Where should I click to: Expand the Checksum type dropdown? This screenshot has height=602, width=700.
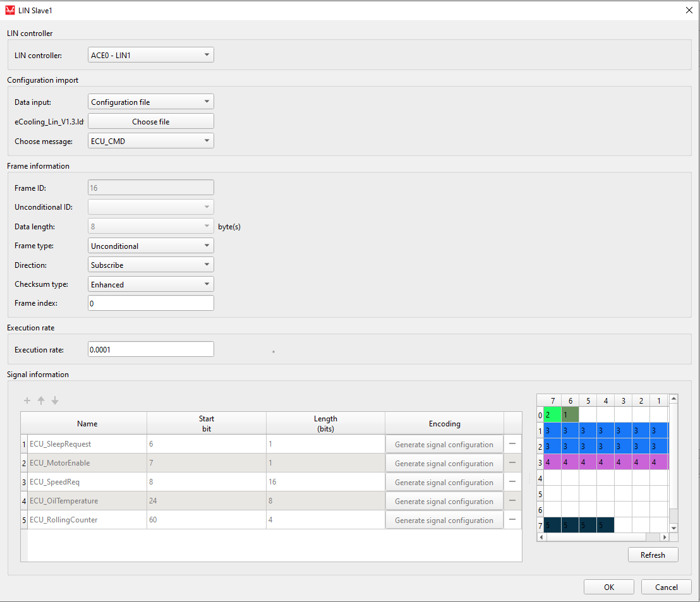(x=150, y=284)
